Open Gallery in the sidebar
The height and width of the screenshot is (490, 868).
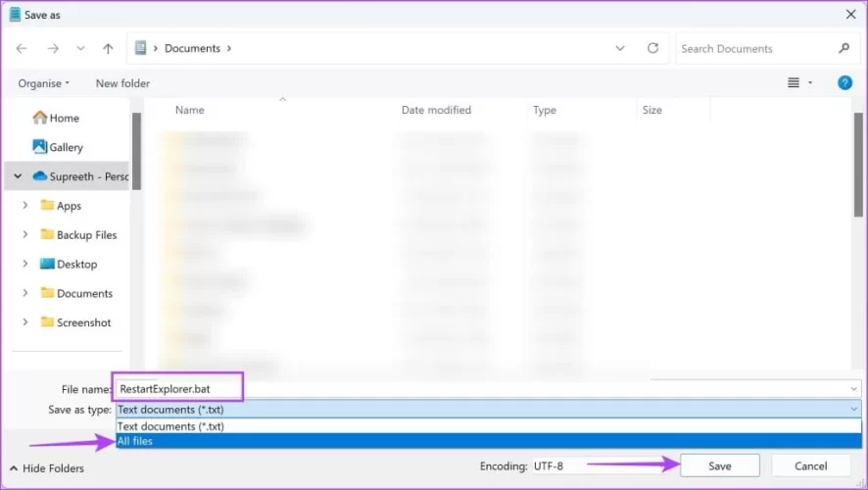tap(66, 147)
